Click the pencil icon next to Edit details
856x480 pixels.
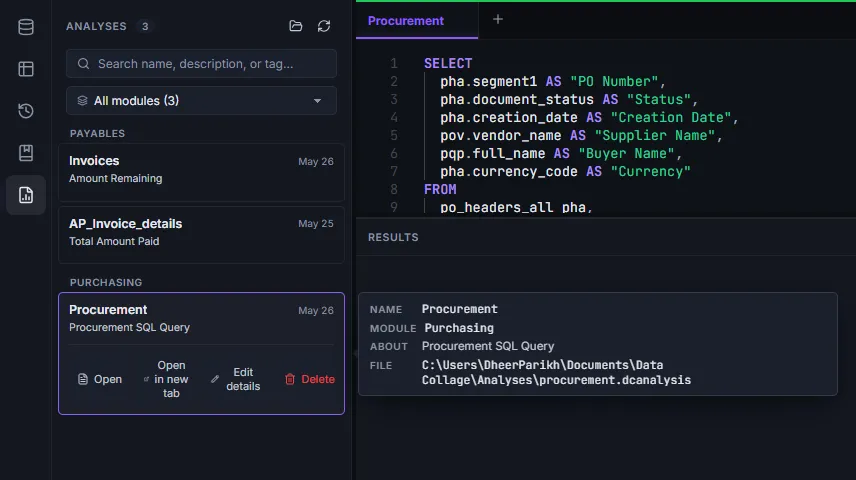pyautogui.click(x=215, y=379)
